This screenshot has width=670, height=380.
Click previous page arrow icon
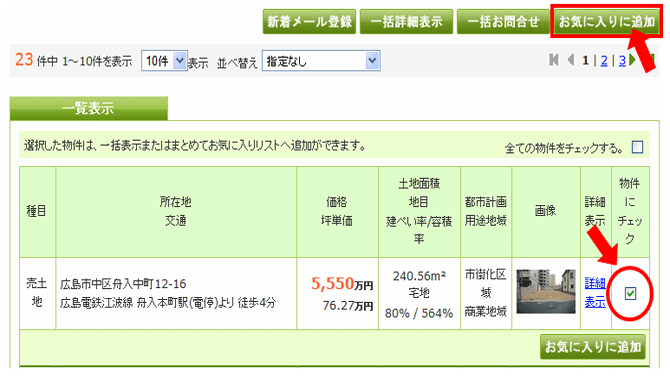coord(570,60)
